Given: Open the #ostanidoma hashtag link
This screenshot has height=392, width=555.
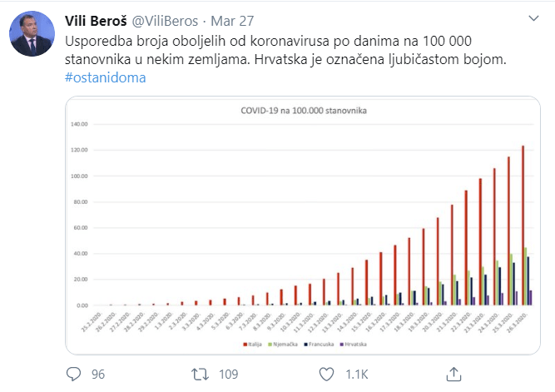Looking at the screenshot, I should (106, 77).
